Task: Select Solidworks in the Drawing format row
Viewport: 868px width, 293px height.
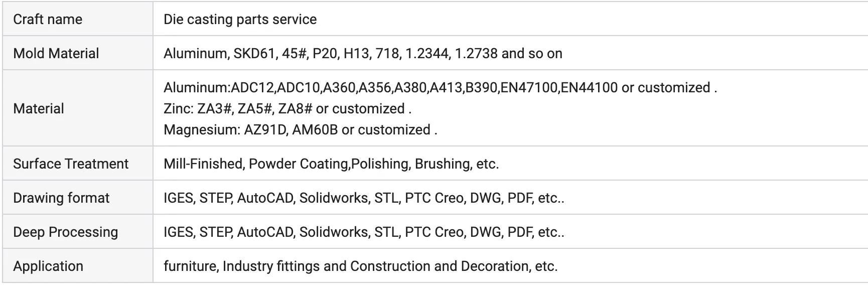Action: tap(334, 198)
